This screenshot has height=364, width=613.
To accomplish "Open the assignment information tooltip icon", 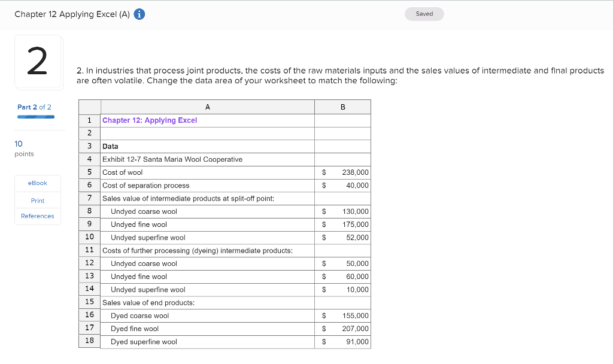I will coord(139,14).
